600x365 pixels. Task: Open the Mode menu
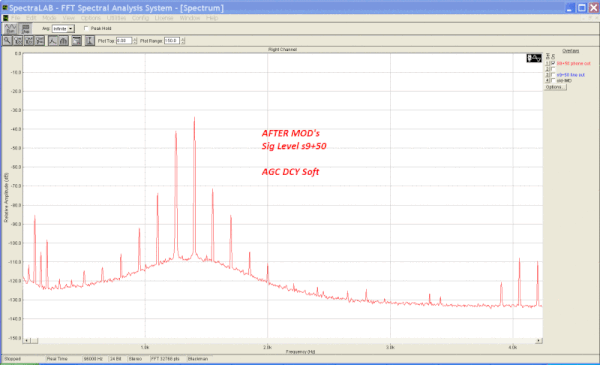click(x=49, y=18)
